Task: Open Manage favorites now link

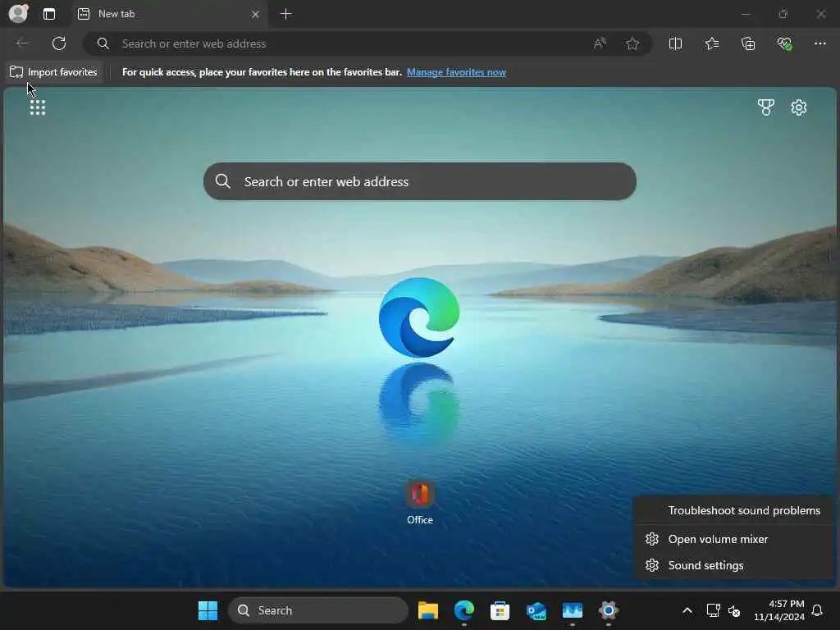Action: (456, 72)
